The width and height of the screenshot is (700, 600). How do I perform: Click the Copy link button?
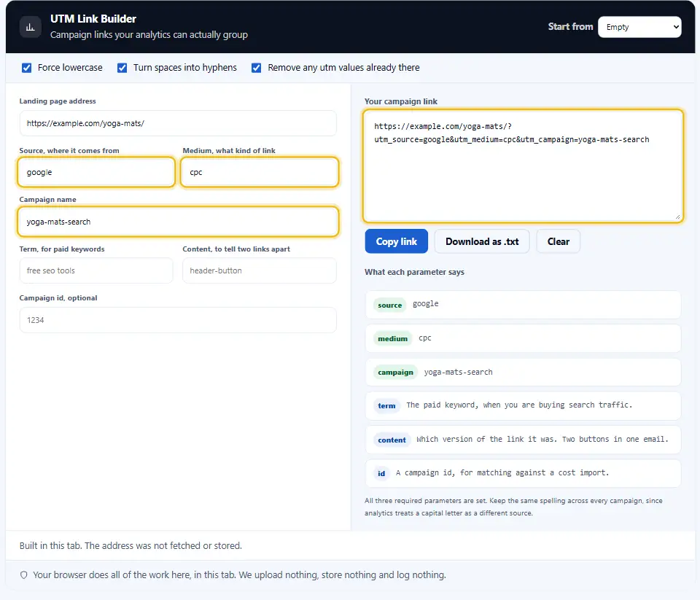397,241
